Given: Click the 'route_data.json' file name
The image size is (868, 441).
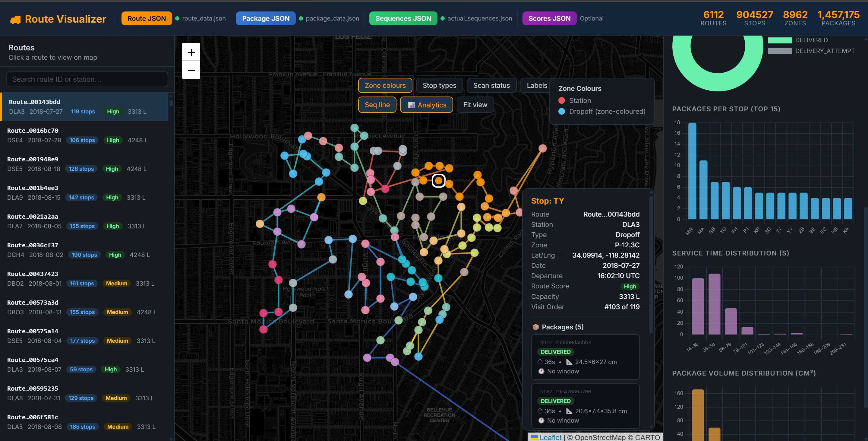Looking at the screenshot, I should pyautogui.click(x=204, y=18).
